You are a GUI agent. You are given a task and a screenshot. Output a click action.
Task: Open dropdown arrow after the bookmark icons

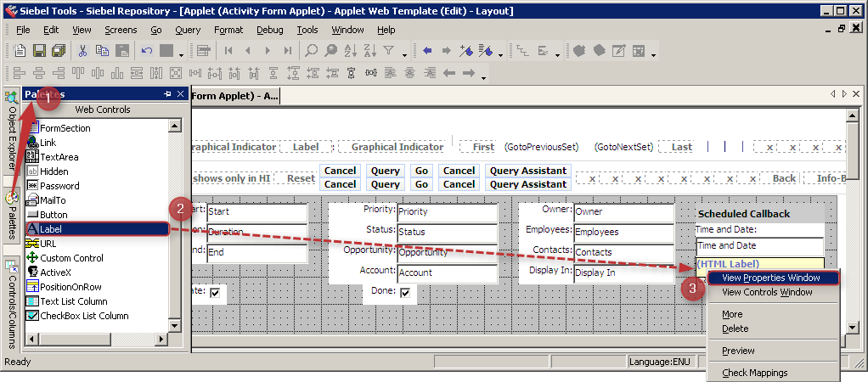click(x=501, y=55)
